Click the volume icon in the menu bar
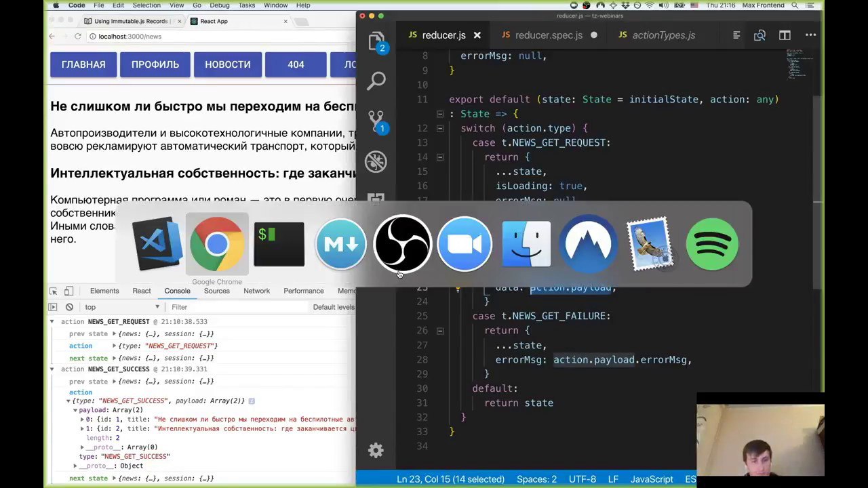The height and width of the screenshot is (488, 868). [x=664, y=5]
